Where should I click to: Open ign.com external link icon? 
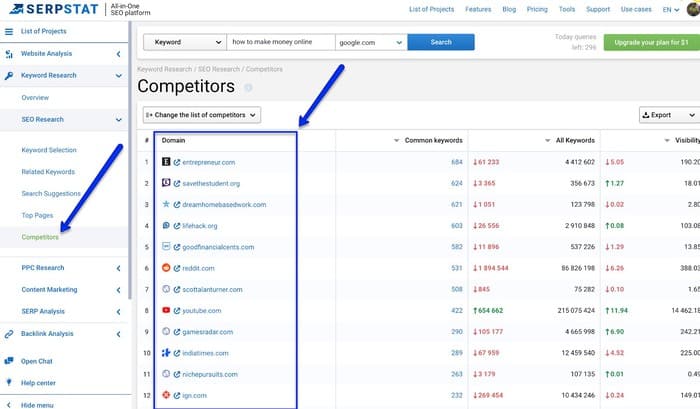[177, 396]
